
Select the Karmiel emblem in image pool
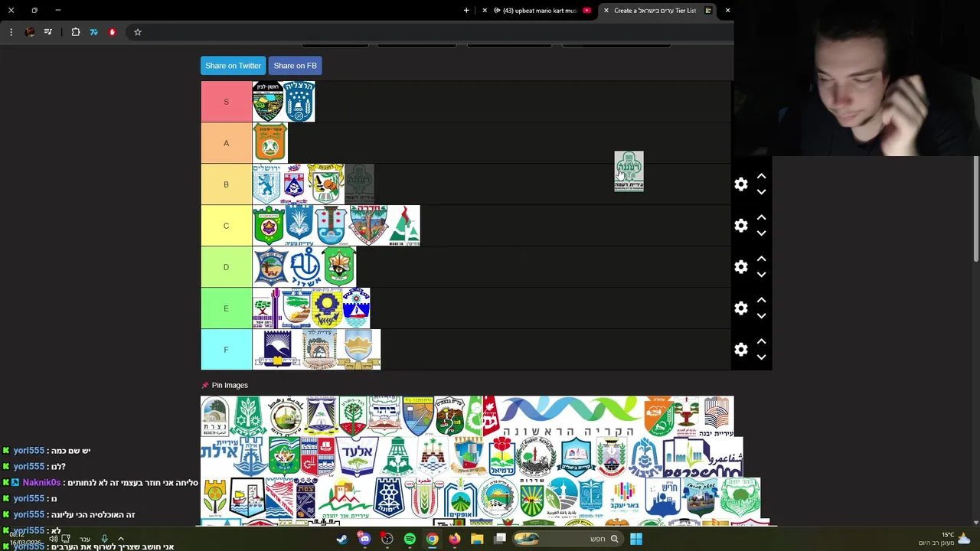(x=501, y=457)
